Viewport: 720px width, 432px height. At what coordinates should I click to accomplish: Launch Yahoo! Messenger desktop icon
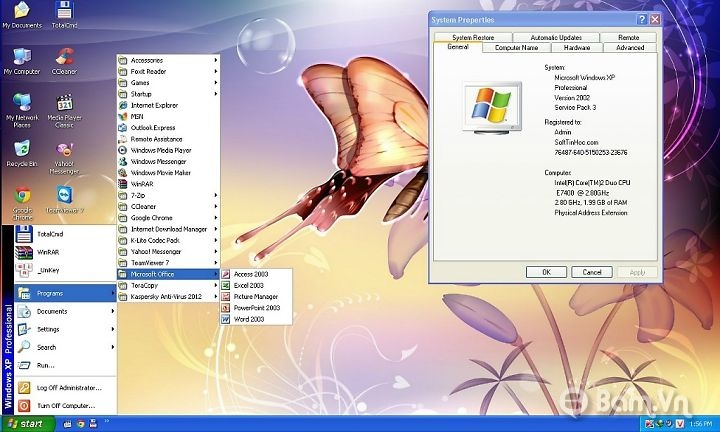[x=64, y=158]
